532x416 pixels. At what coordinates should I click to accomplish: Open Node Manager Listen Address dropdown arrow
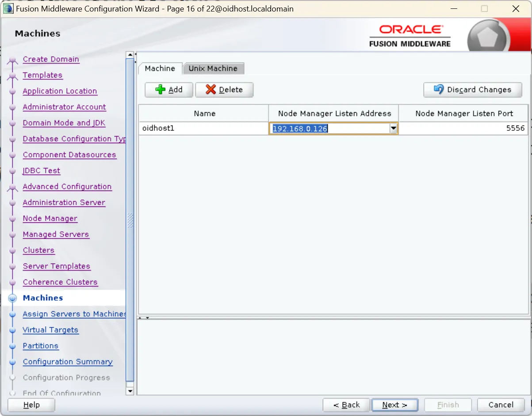pos(393,129)
